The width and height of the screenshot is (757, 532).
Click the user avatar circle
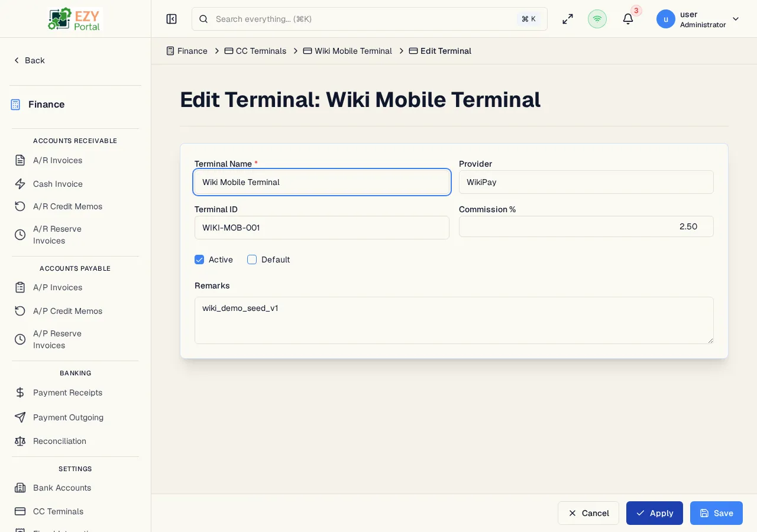666,19
